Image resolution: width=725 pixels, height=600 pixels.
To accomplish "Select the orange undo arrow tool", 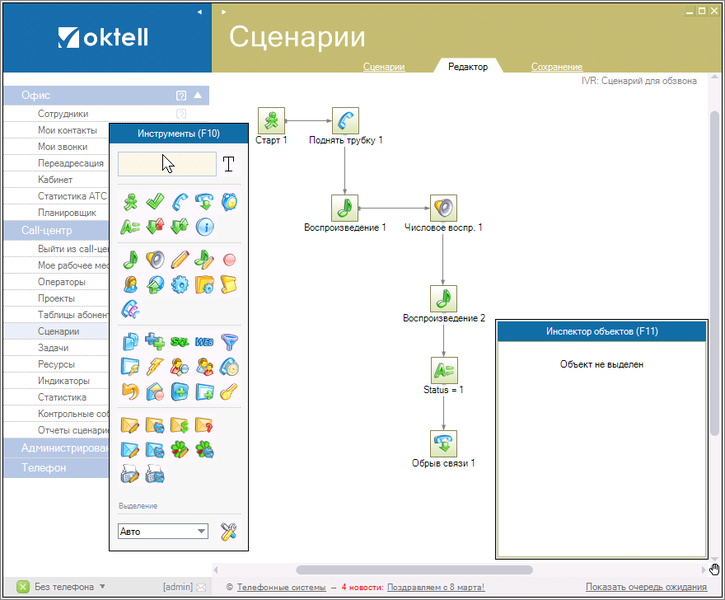I will (x=131, y=392).
